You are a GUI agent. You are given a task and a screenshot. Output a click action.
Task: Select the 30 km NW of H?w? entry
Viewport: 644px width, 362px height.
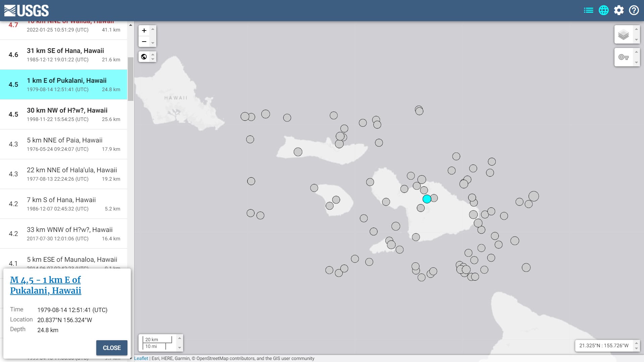coord(63,114)
